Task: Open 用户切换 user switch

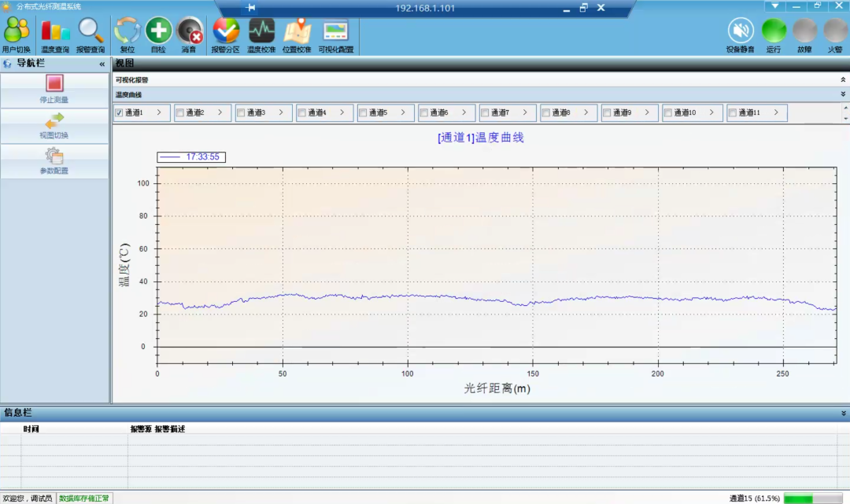Action: click(17, 35)
